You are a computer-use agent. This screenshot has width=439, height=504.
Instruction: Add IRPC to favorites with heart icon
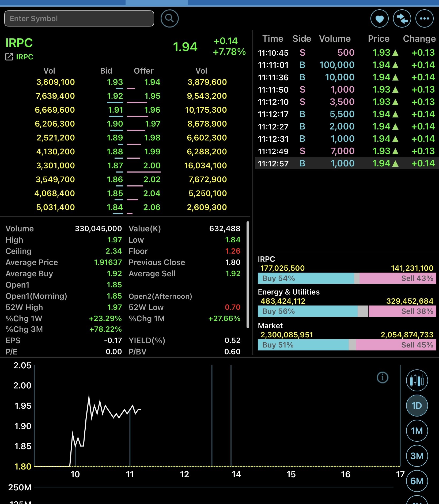pos(379,18)
